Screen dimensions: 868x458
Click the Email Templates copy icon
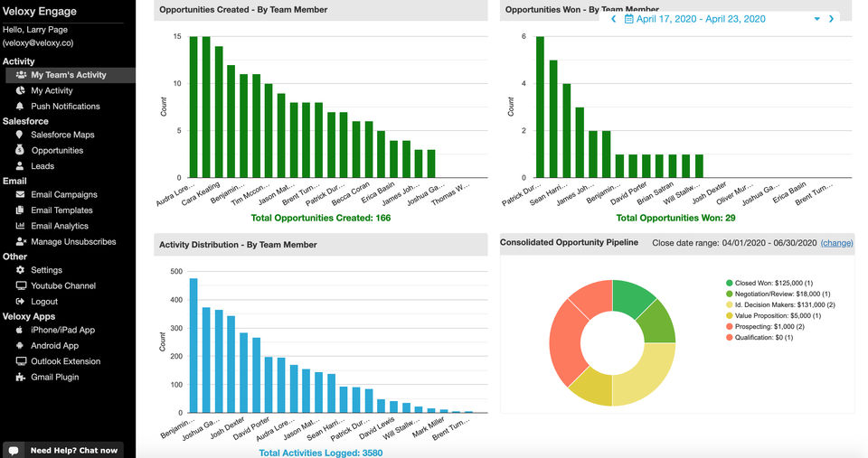pos(20,210)
